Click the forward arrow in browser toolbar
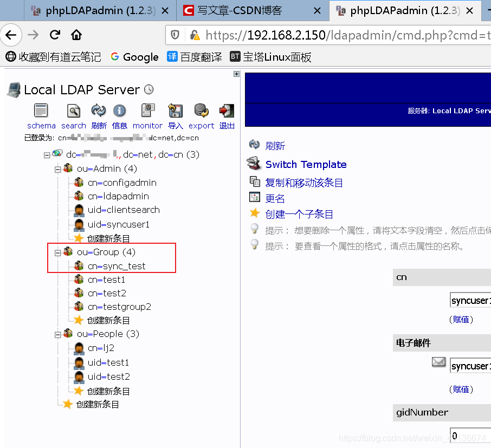This screenshot has height=448, width=491. [x=33, y=35]
